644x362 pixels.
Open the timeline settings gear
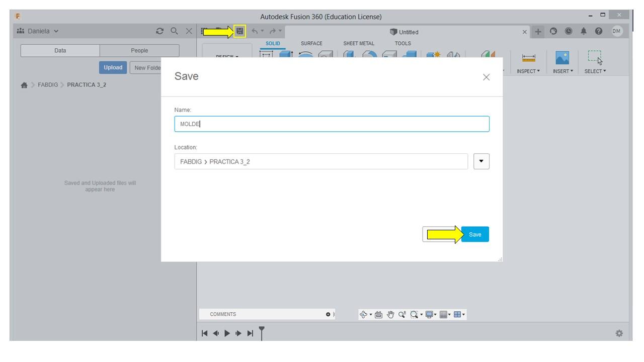coord(619,333)
